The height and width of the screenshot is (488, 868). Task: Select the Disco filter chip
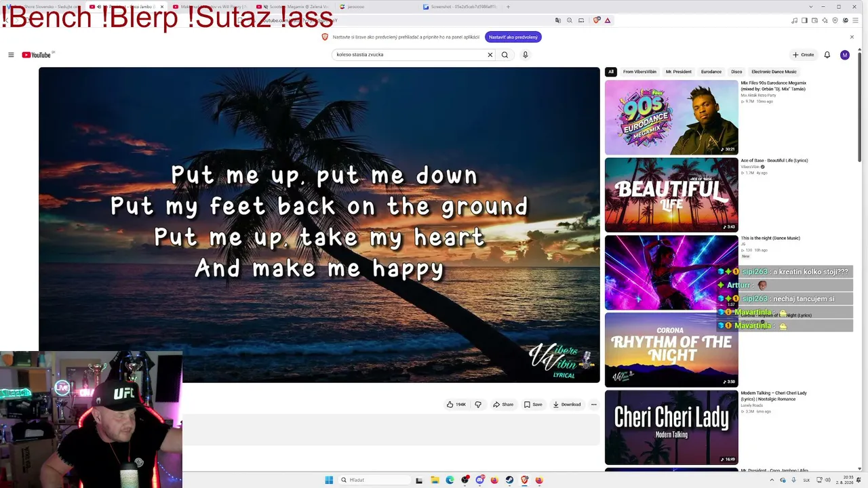[736, 72]
